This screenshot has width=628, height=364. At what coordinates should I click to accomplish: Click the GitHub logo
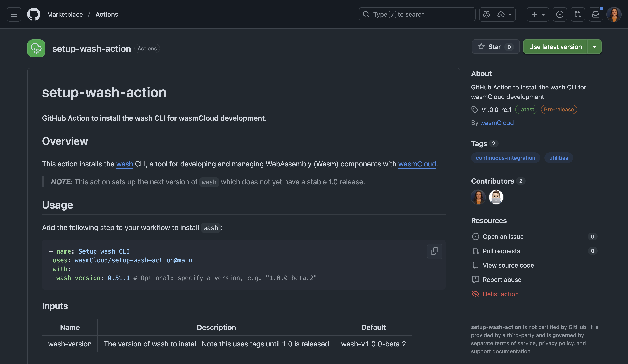(33, 14)
